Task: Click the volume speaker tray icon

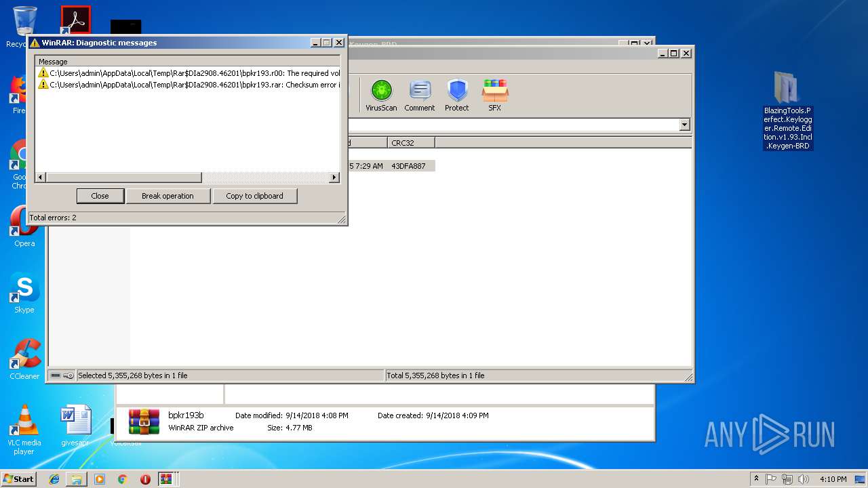Action: coord(804,479)
